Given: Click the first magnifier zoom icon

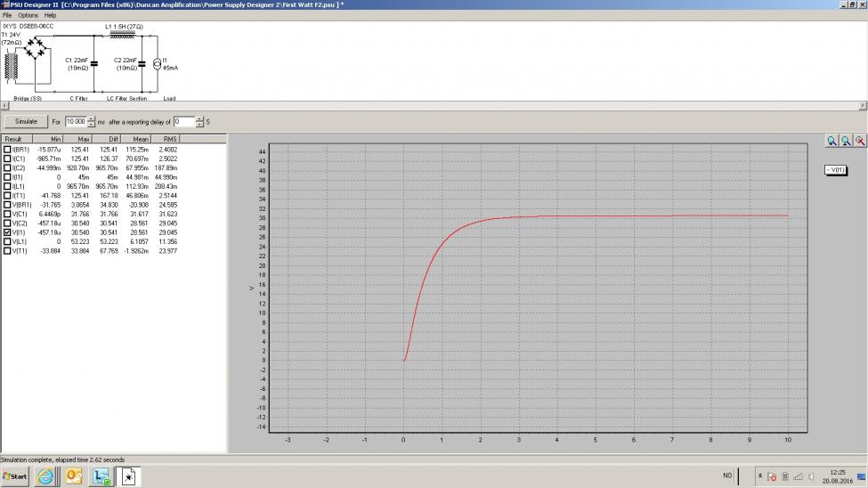Looking at the screenshot, I should [831, 141].
